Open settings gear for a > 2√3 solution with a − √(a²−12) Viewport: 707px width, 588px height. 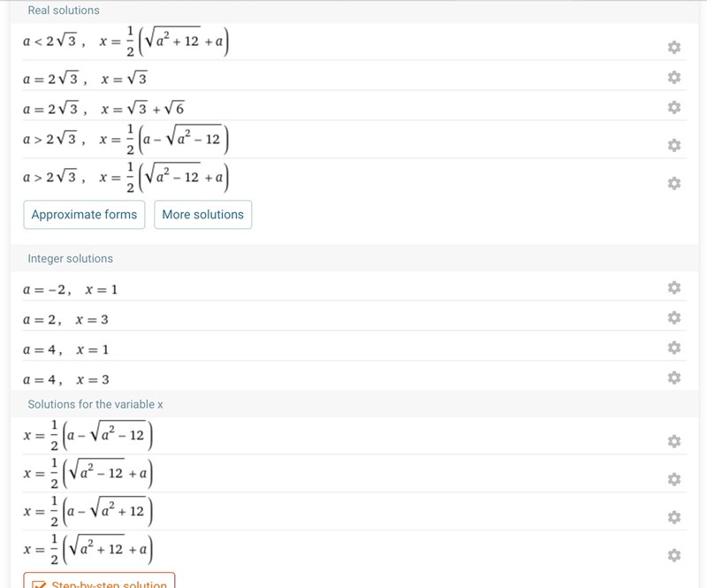tap(674, 145)
